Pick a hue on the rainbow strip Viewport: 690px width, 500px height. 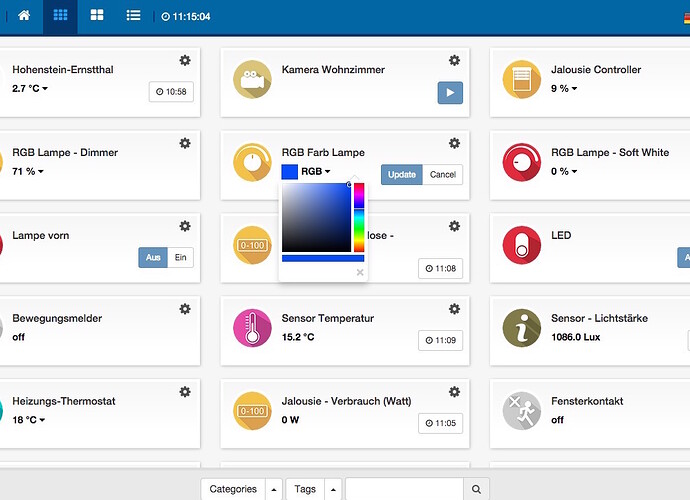358,217
